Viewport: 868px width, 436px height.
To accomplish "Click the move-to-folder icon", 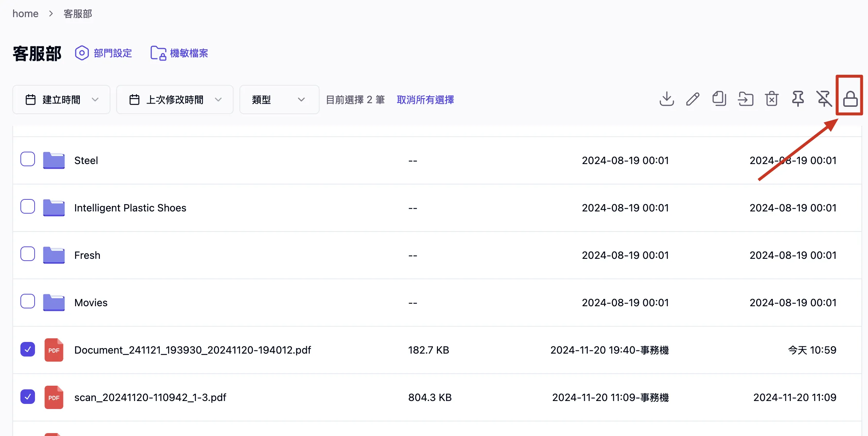I will (x=746, y=99).
